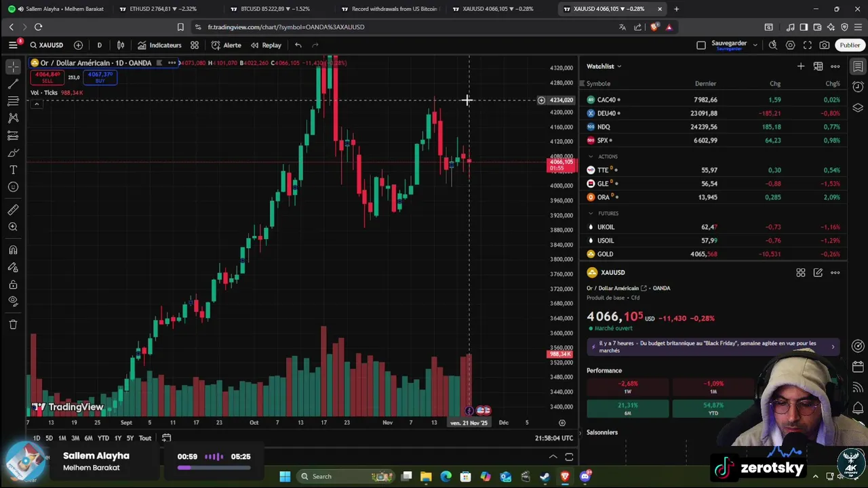Choose the chart layout square icon
Viewport: 868px width, 488px height.
pyautogui.click(x=701, y=45)
